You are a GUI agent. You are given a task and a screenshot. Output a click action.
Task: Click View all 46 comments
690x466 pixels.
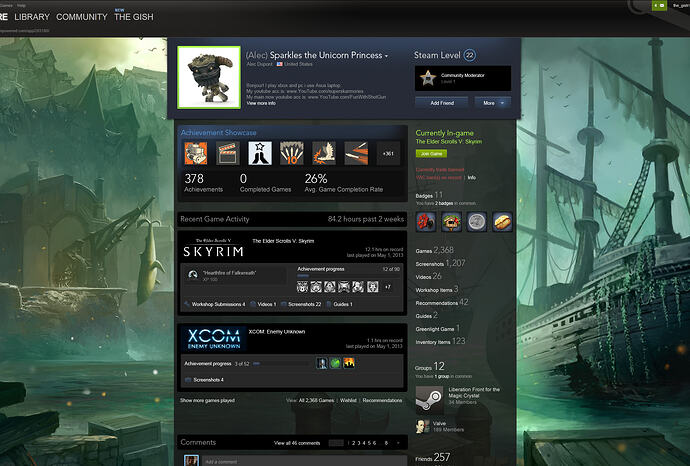point(297,443)
